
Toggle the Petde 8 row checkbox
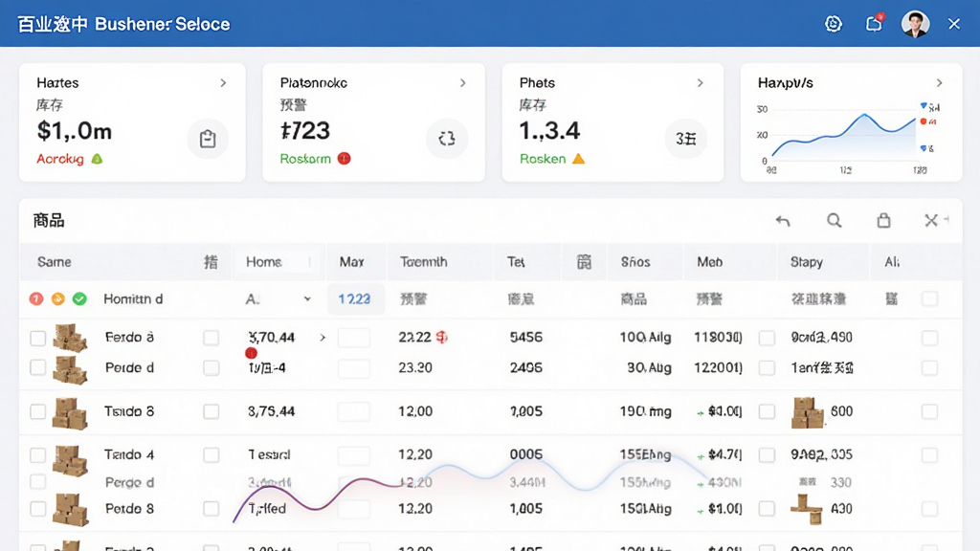pyautogui.click(x=38, y=509)
